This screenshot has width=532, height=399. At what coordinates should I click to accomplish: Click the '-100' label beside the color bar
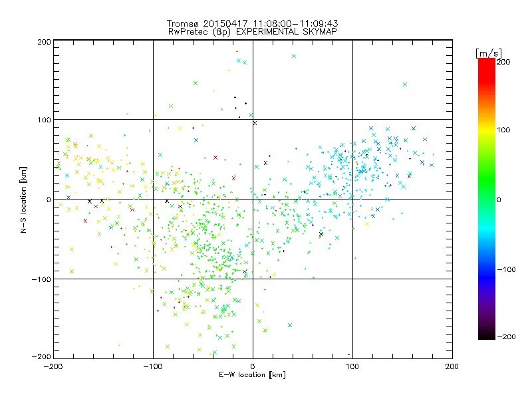[x=506, y=269]
